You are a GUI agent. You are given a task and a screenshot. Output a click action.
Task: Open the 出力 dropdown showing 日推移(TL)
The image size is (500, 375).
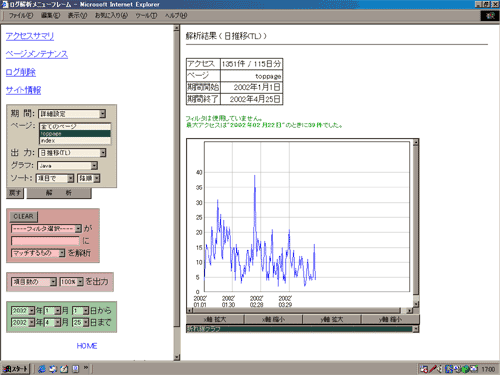coord(72,153)
